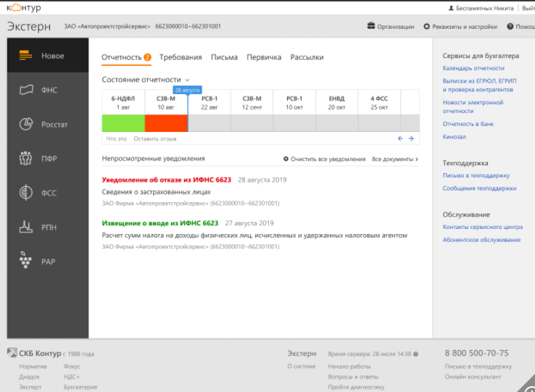Image resolution: width=535 pixels, height=392 pixels.
Task: Open НДС+ footer link
Action: coord(71,377)
